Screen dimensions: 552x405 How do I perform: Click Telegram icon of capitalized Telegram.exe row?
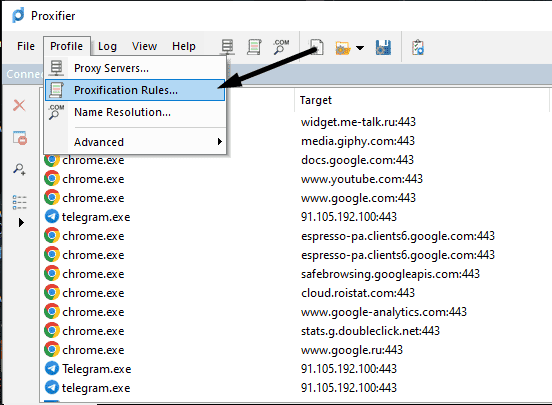point(52,369)
